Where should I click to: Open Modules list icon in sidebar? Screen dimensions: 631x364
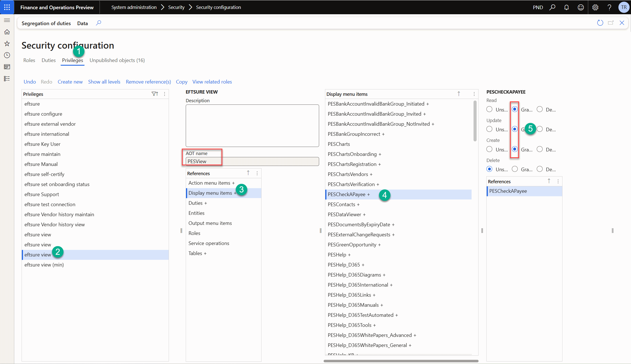[7, 78]
